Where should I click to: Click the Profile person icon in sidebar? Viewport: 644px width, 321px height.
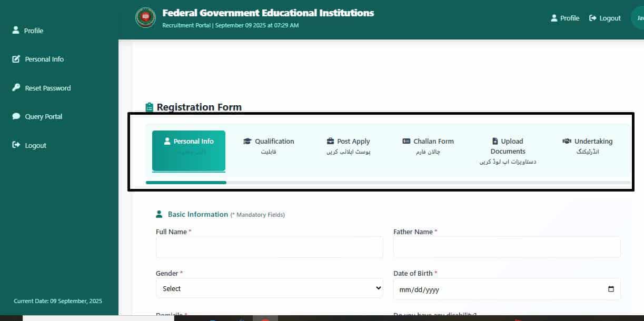(x=16, y=31)
